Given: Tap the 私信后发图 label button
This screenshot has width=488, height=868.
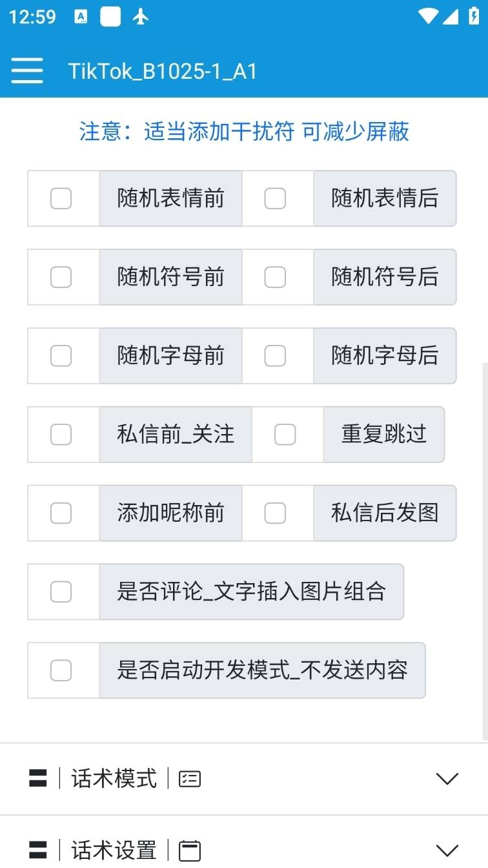Looking at the screenshot, I should (385, 513).
